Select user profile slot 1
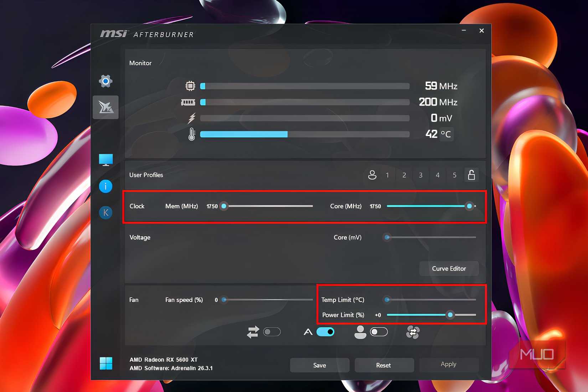This screenshot has height=392, width=588. tap(387, 175)
